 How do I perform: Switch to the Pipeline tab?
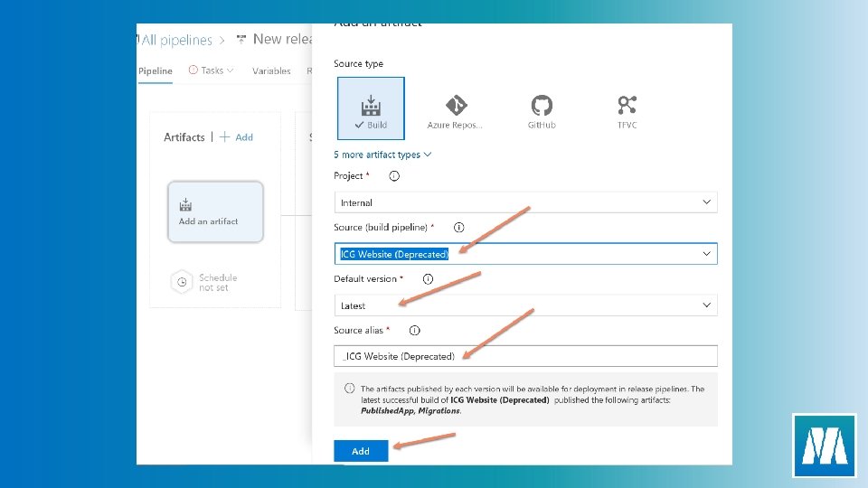[x=156, y=70]
